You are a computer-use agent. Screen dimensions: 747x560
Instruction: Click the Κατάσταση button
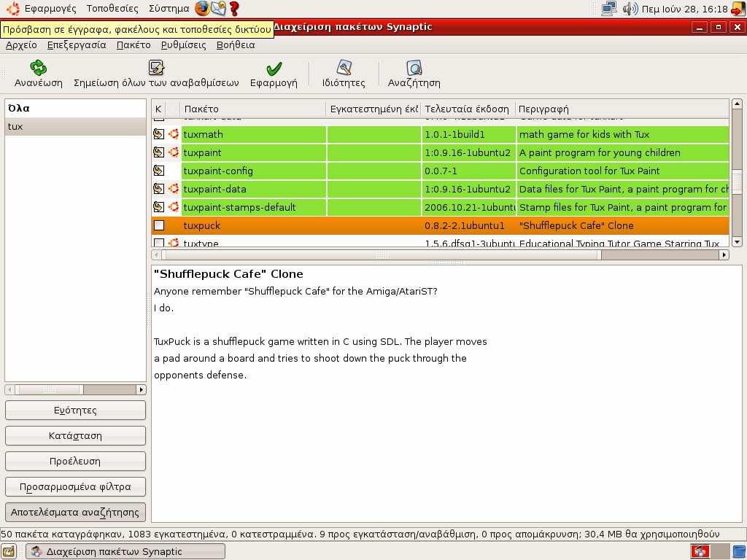pos(75,436)
